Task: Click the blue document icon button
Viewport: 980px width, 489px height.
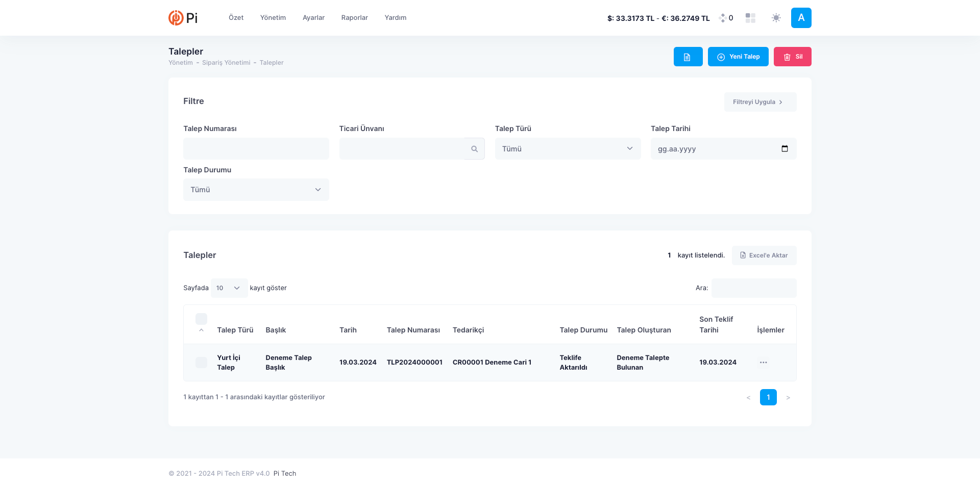Action: pyautogui.click(x=688, y=57)
